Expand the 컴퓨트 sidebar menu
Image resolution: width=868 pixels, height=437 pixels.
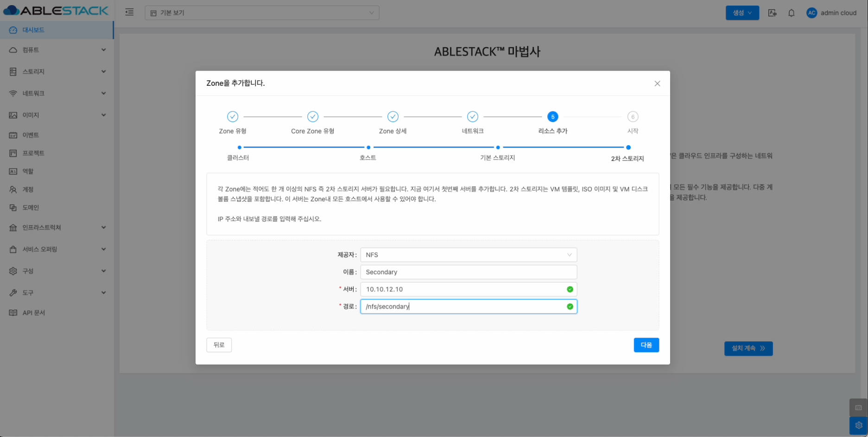pyautogui.click(x=57, y=50)
